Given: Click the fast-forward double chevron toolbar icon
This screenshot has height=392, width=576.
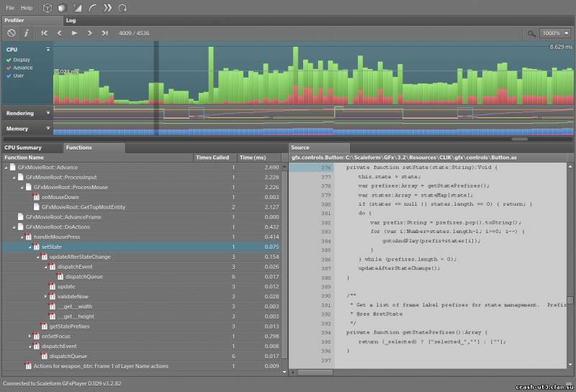Looking at the screenshot, I should click(107, 7).
